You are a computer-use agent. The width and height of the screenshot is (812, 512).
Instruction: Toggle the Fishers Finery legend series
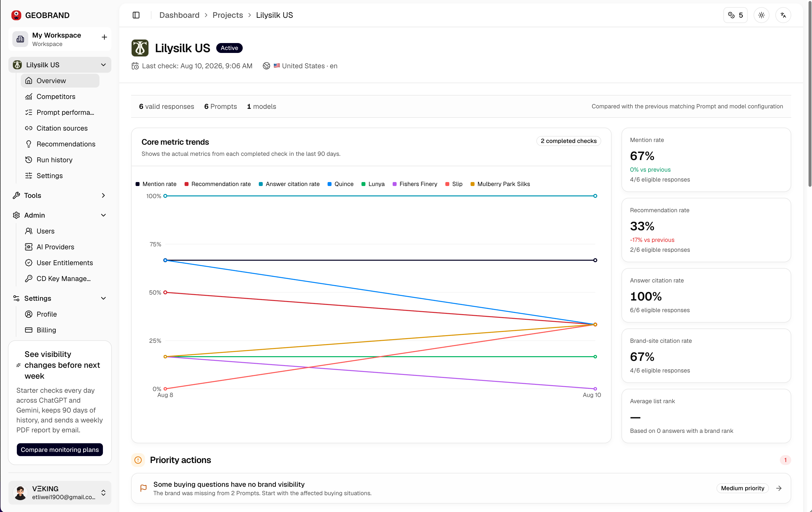tap(415, 184)
